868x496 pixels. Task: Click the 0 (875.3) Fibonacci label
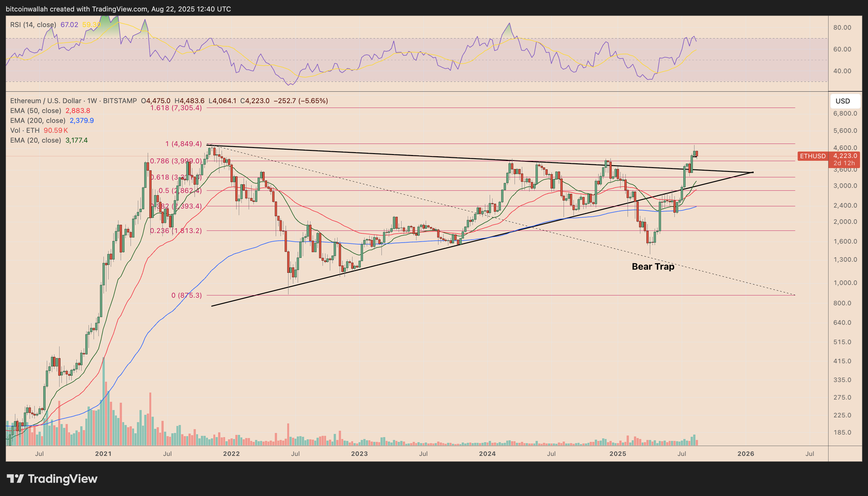[x=186, y=295]
